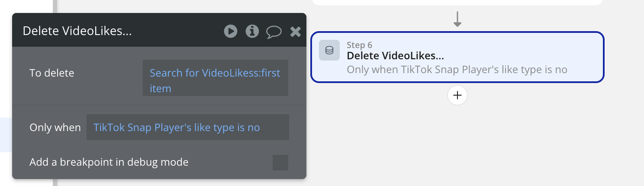
Task: Click the play icon in the panel header
Action: pyautogui.click(x=230, y=31)
